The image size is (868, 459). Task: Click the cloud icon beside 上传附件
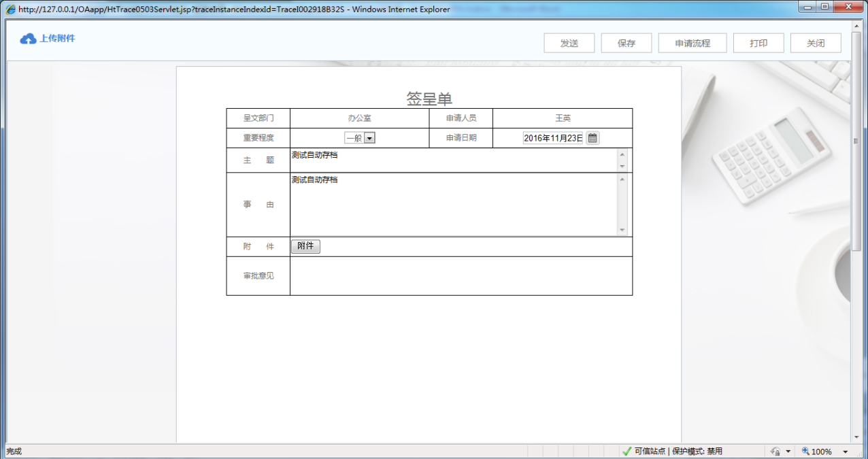click(27, 38)
